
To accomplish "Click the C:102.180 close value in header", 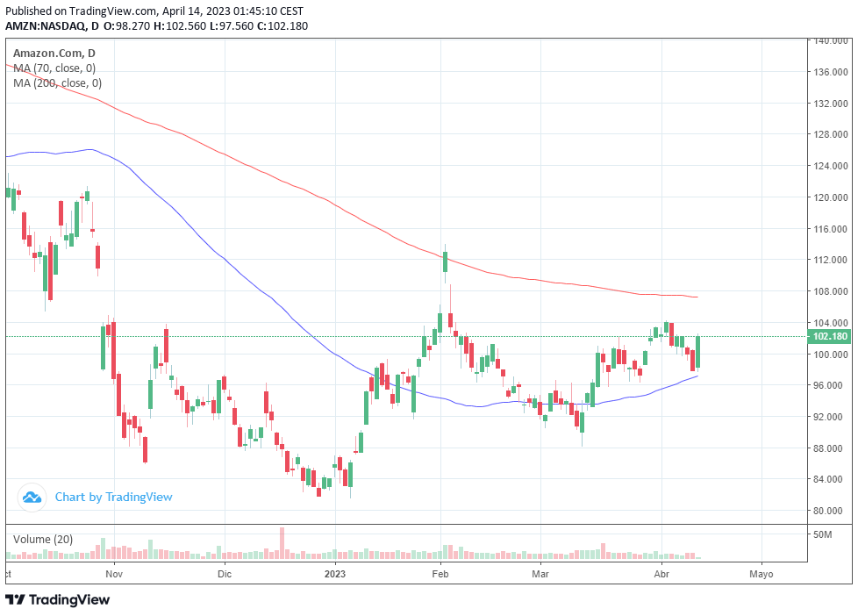I will [x=282, y=25].
